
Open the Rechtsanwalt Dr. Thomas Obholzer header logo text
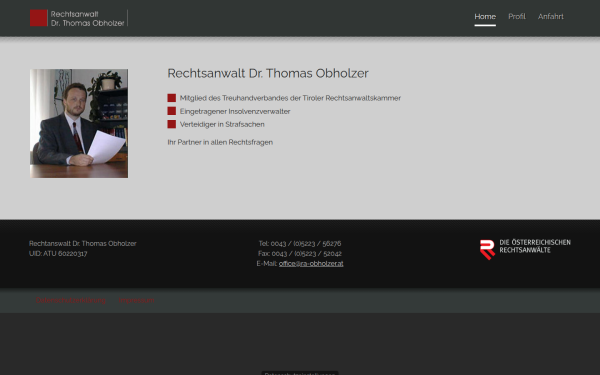tap(87, 18)
